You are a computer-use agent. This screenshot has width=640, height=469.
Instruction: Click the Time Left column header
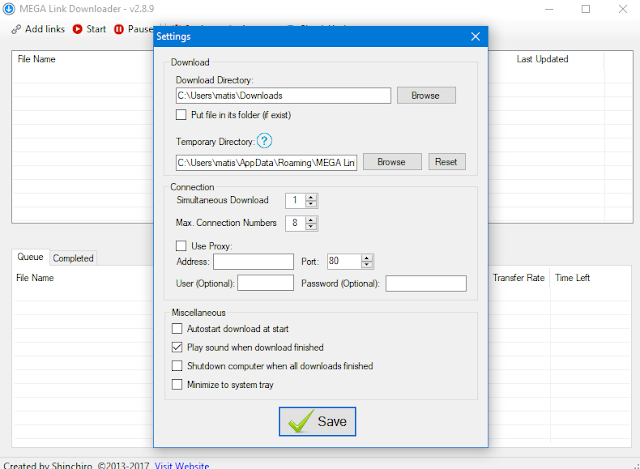tap(572, 278)
